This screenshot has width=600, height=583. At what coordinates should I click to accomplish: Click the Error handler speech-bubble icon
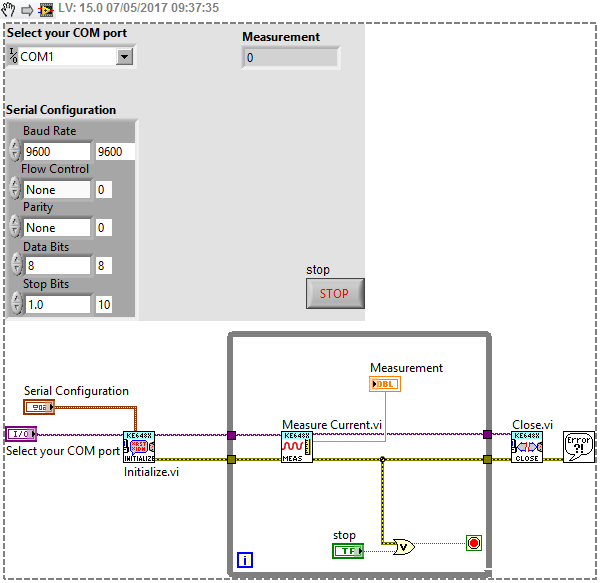click(x=579, y=447)
